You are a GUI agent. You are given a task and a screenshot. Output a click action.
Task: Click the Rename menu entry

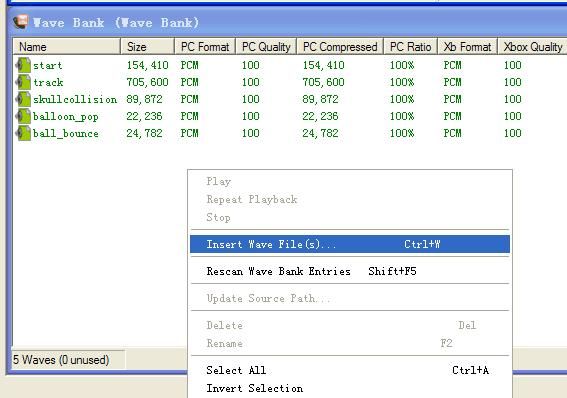350,343
